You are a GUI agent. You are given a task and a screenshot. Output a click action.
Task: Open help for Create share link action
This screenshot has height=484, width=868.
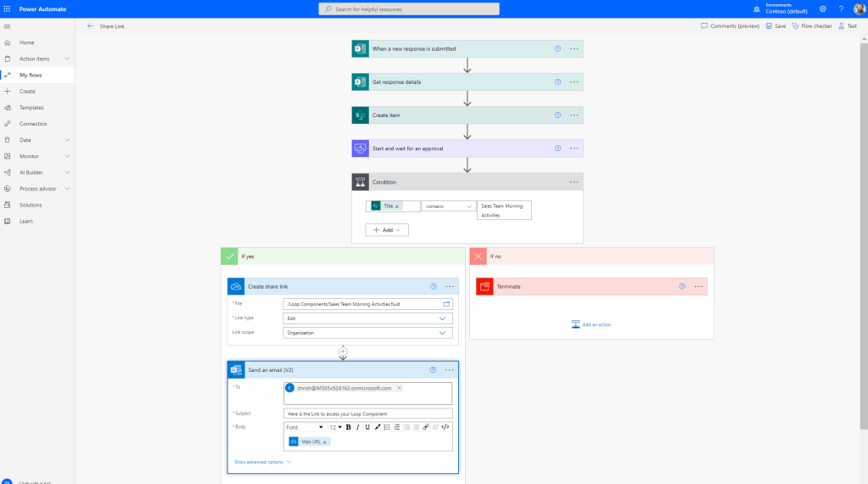coord(433,287)
